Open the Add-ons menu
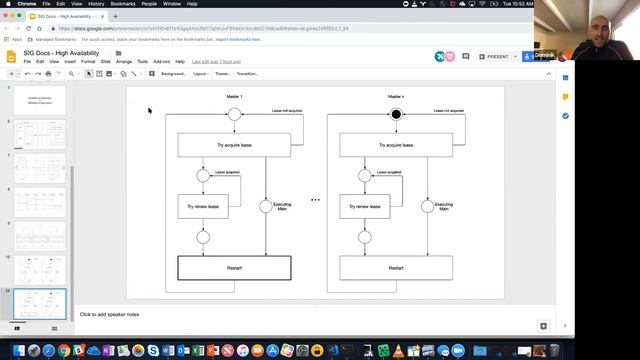Image resolution: width=640 pixels, height=360 pixels. point(162,62)
